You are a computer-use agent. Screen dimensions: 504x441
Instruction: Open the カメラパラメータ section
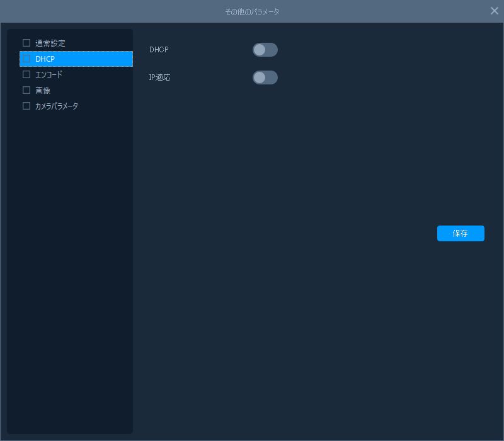click(57, 106)
